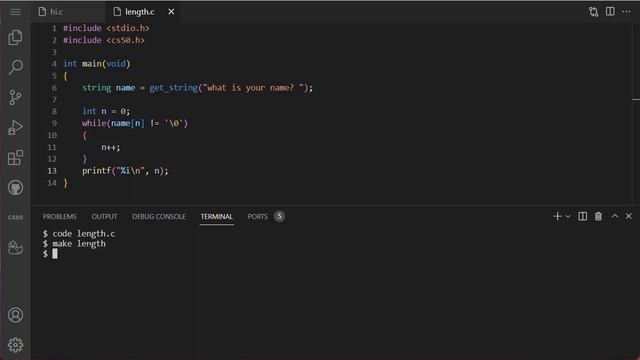This screenshot has height=360, width=640.
Task: Click line number 6 in the gutter
Action: click(x=54, y=88)
